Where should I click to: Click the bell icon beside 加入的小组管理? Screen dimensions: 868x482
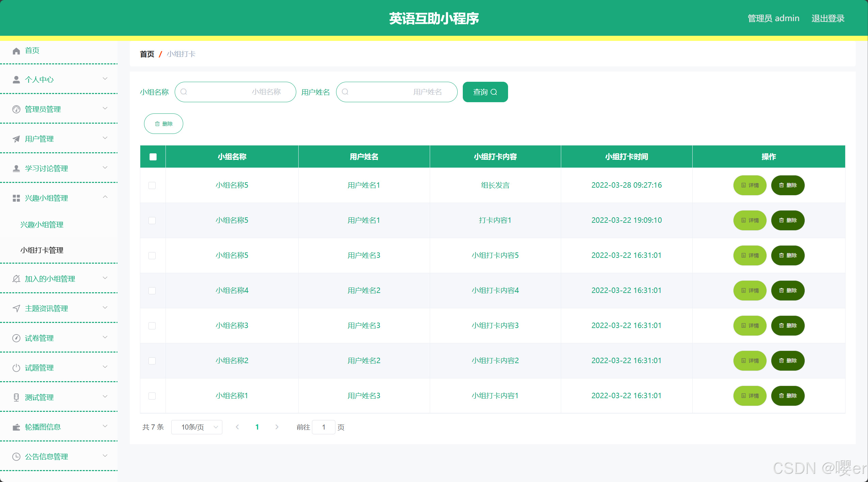click(x=16, y=279)
